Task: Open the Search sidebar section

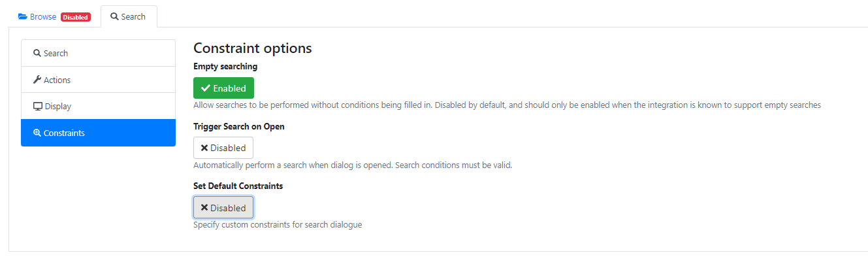Action: tap(98, 53)
